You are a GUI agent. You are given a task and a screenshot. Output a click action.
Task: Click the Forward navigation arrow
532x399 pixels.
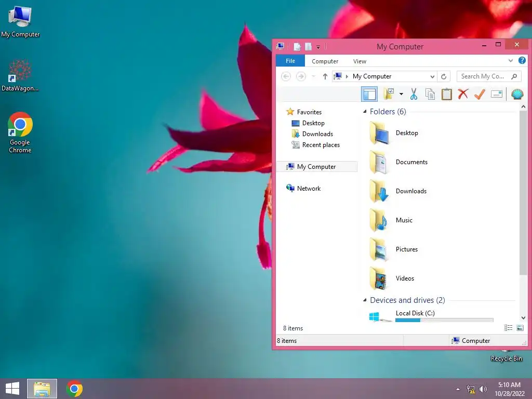301,76
